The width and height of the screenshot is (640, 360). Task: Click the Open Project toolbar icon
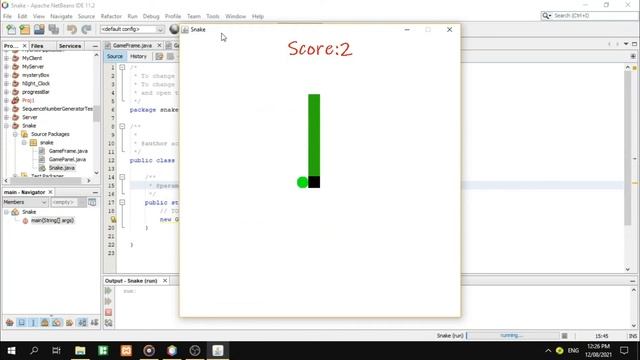(39, 29)
